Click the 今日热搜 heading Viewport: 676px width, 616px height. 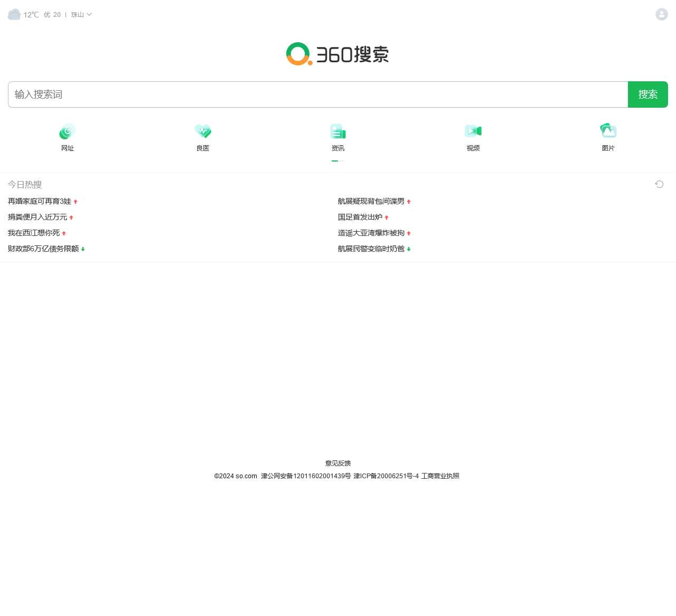click(25, 184)
